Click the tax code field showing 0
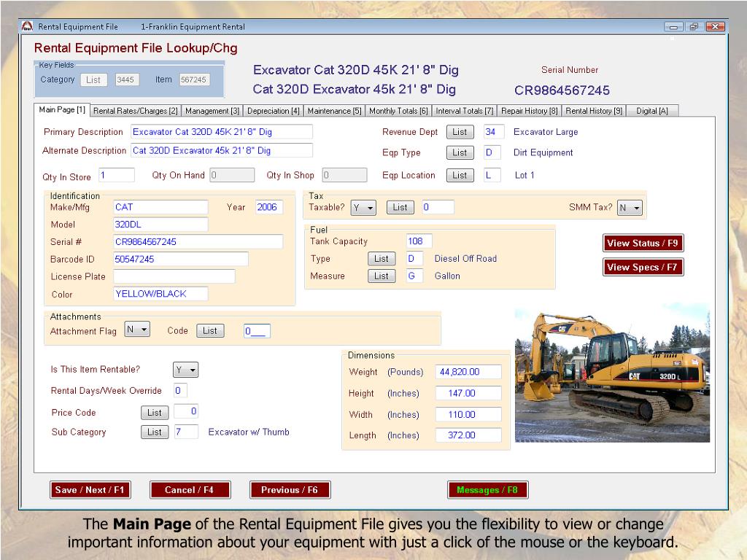 (x=438, y=207)
